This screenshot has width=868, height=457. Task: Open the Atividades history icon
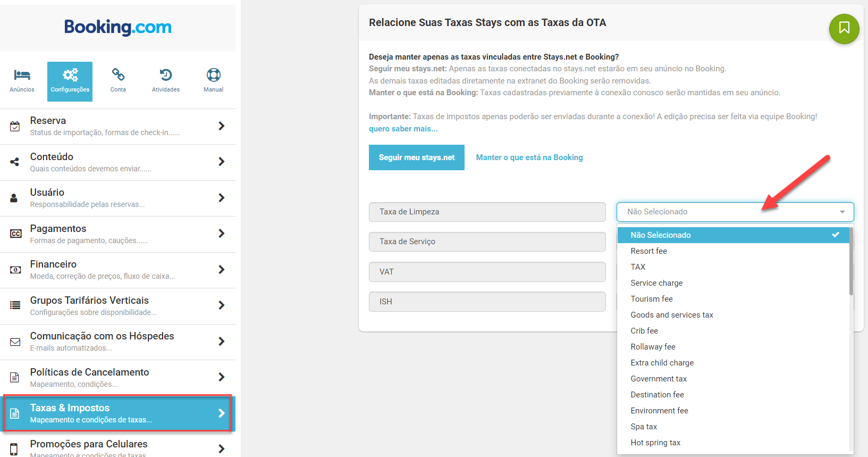click(166, 75)
